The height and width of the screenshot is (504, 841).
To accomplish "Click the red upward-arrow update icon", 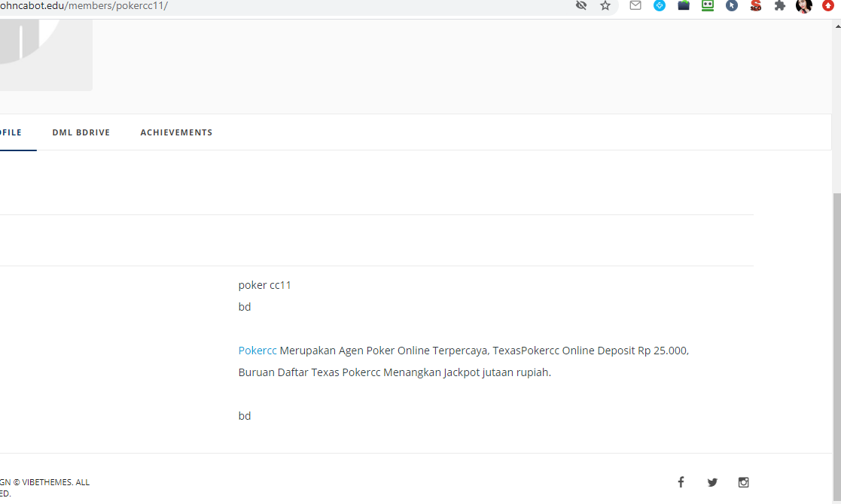I will [x=828, y=5].
